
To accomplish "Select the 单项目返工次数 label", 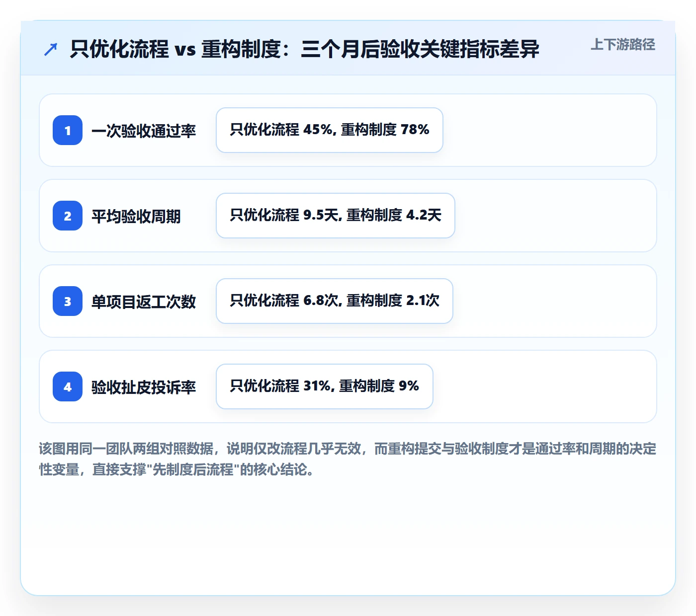I will pos(144,302).
